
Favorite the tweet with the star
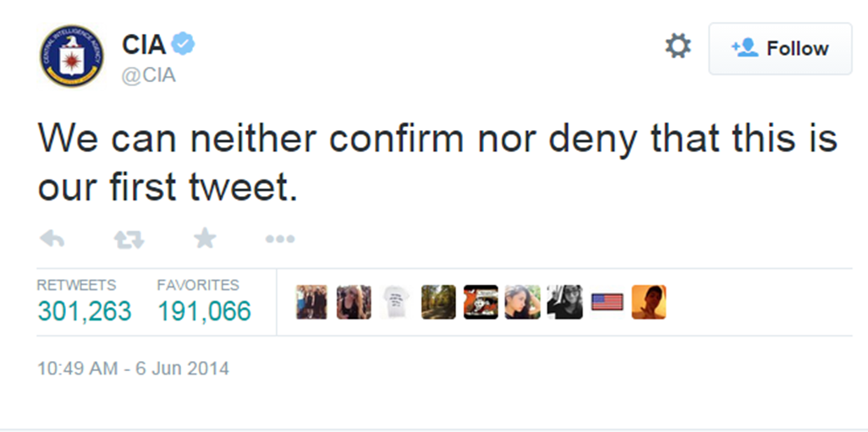coord(204,239)
